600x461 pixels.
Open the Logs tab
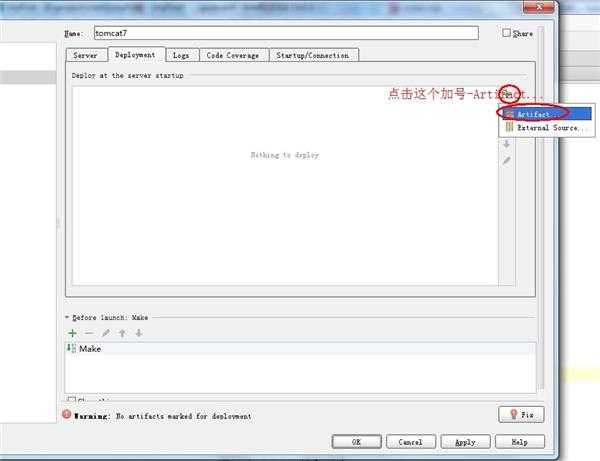pyautogui.click(x=182, y=55)
